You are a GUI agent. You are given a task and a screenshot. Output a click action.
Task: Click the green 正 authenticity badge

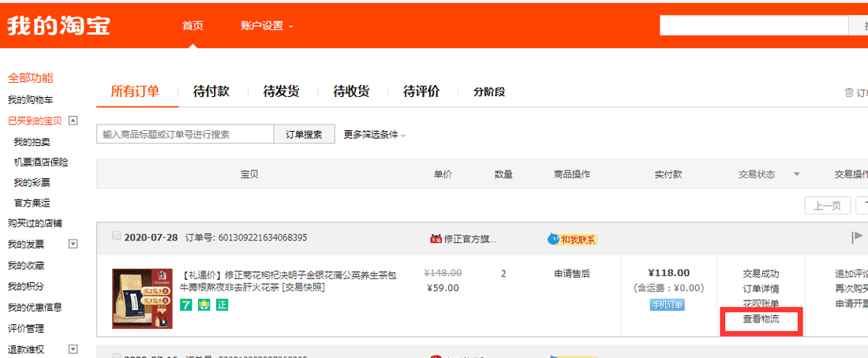(222, 305)
